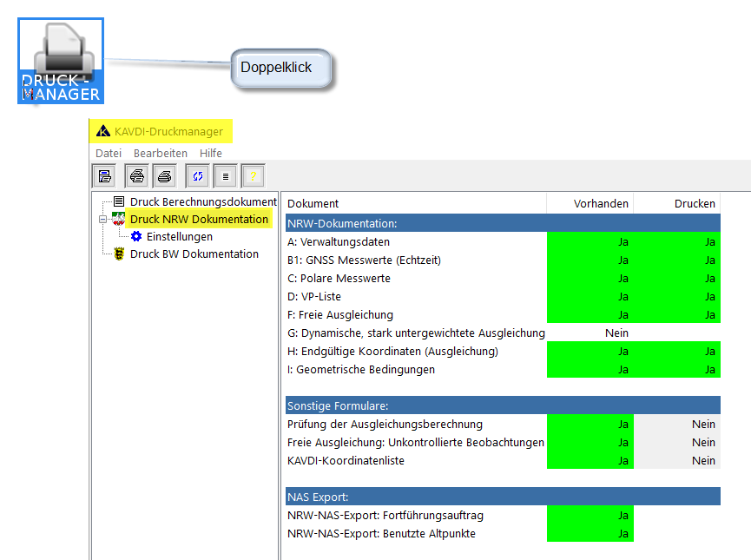Toggle Drucken for A: Verwaltungsdaten
This screenshot has height=560, width=751.
coord(677,242)
